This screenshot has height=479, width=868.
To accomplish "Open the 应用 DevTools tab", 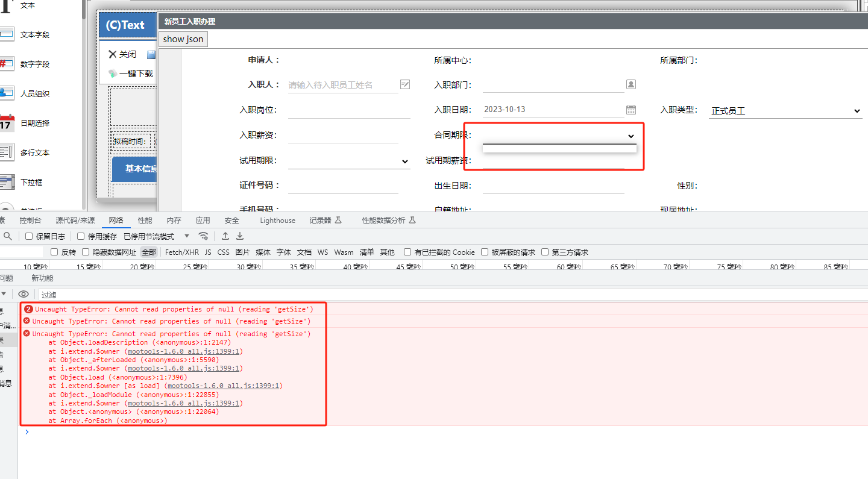I will click(x=203, y=221).
